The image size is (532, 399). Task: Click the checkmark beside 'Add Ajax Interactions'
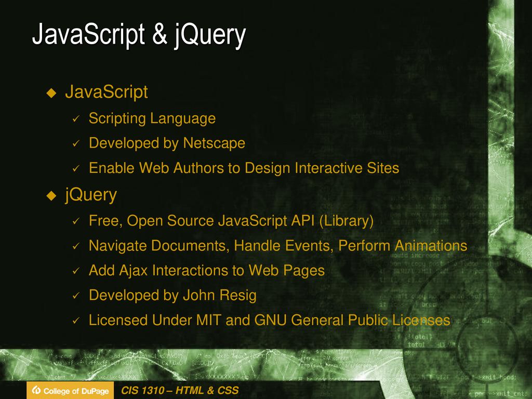point(76,271)
